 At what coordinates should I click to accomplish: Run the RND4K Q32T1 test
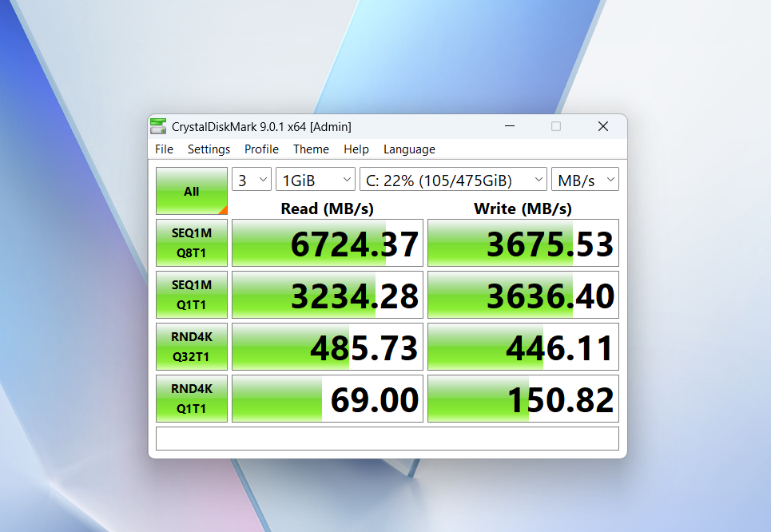192,347
